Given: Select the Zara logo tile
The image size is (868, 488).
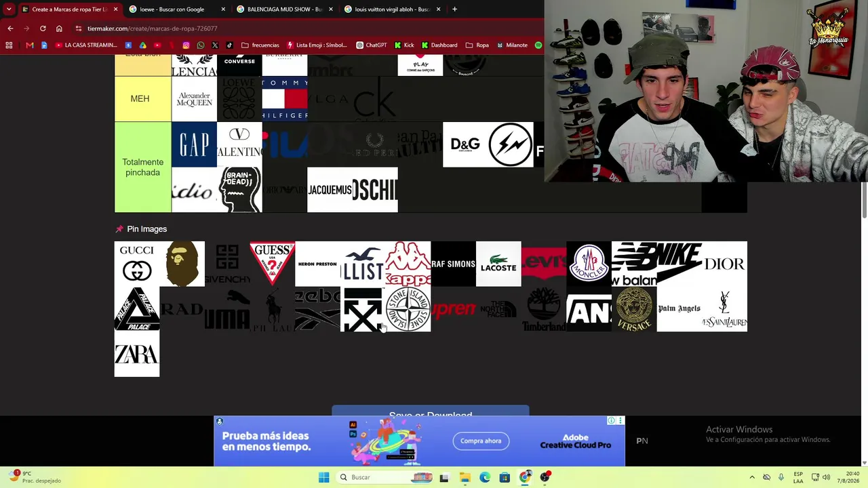Looking at the screenshot, I should 137,354.
